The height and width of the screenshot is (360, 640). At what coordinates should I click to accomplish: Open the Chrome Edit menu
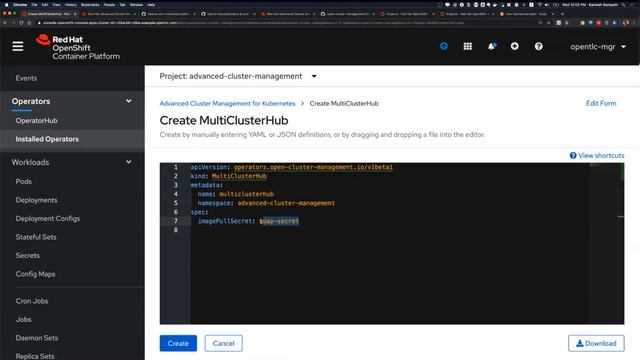[45, 4]
